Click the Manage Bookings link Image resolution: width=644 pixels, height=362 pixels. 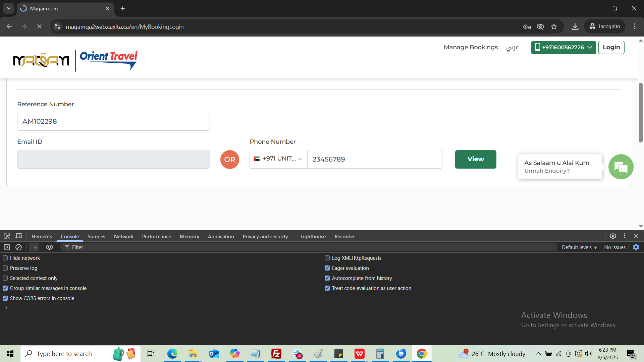coord(470,47)
